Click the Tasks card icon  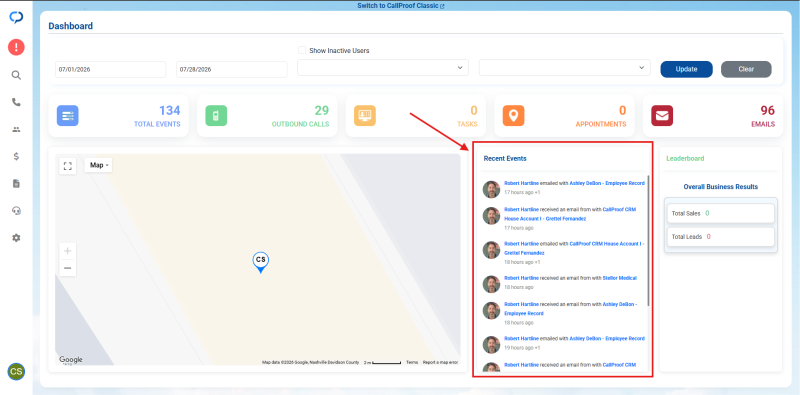[x=365, y=116]
